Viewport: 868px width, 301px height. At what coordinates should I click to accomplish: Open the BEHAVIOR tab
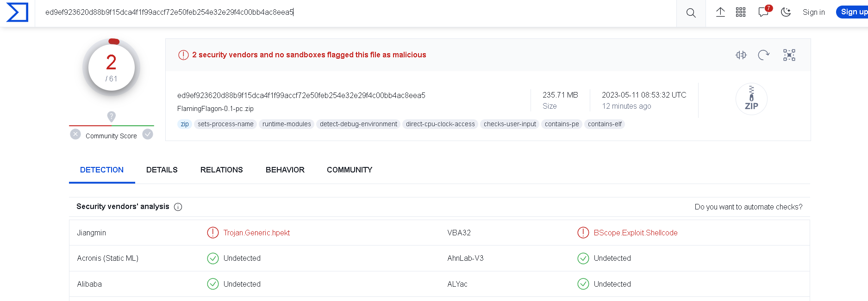pos(285,170)
